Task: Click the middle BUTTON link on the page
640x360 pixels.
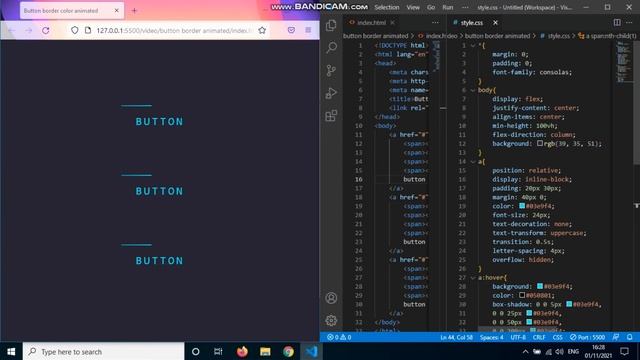Action: click(160, 191)
